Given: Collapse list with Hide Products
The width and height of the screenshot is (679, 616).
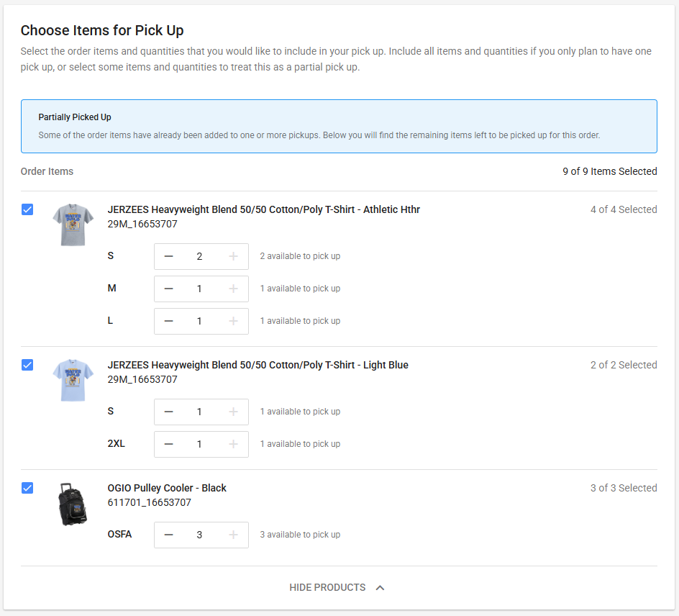Looking at the screenshot, I should 327,587.
